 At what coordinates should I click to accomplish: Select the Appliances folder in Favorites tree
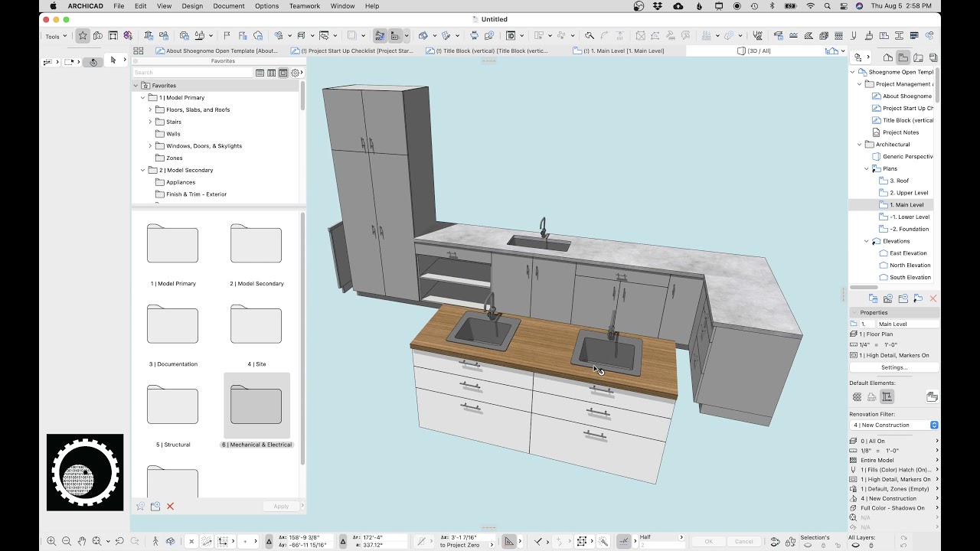(181, 182)
